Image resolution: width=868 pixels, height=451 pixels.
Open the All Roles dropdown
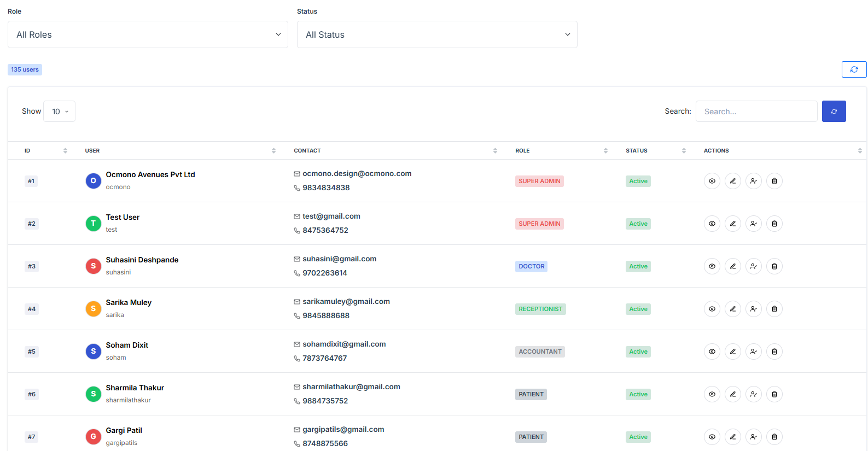point(148,34)
